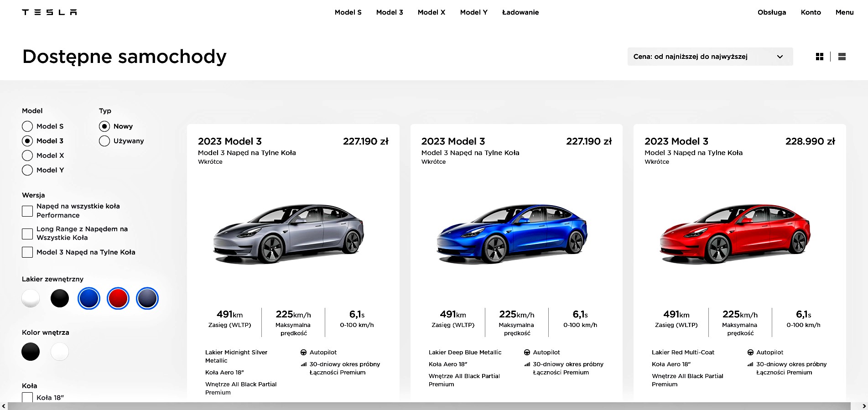
Task: Check Long Range z Napędem na Wszystkie Koła
Action: 27,234
